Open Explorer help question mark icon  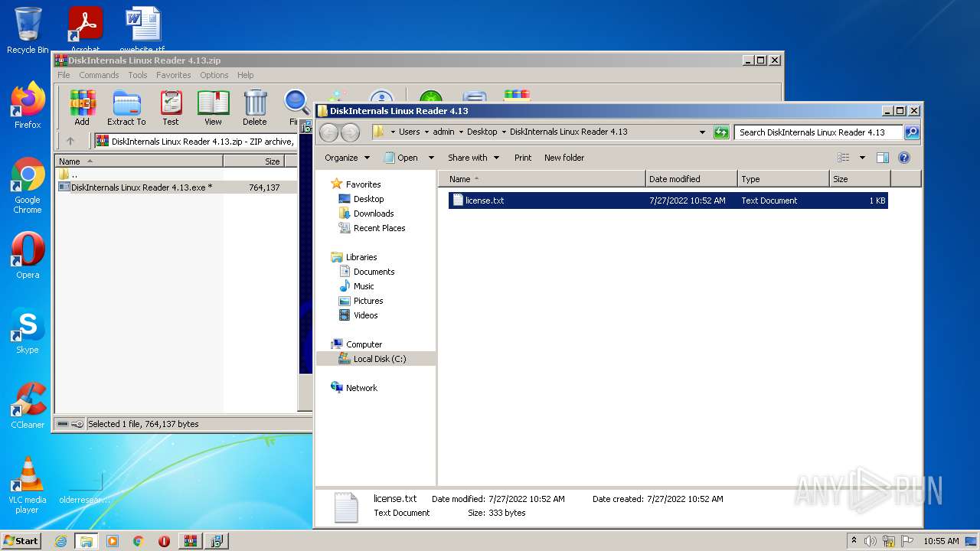904,158
